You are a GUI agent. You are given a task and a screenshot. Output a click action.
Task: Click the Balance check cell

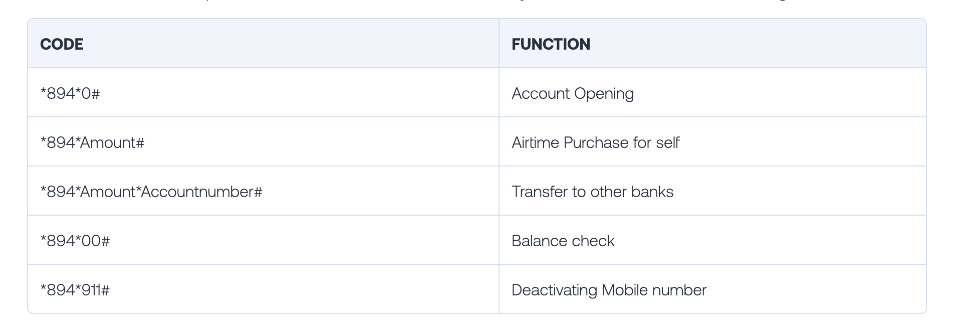click(x=563, y=241)
